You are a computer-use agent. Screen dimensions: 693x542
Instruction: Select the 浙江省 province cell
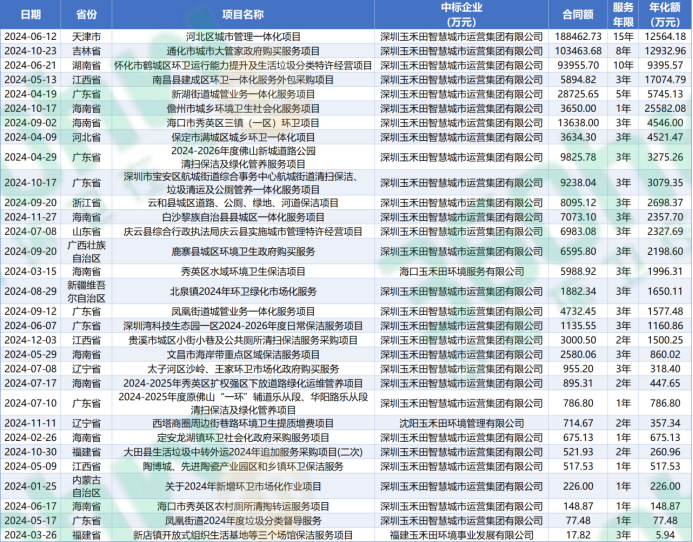[x=86, y=203]
